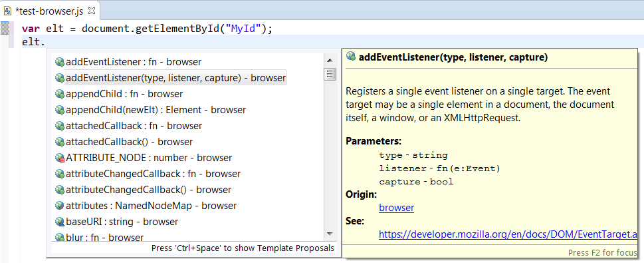Click globe icon beside attributeChangedCallback()

coord(60,190)
